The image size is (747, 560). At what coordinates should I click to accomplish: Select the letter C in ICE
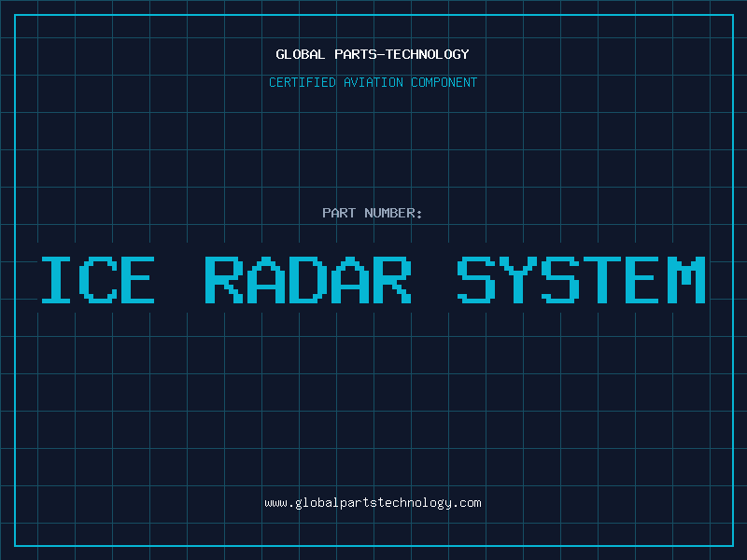(x=98, y=280)
